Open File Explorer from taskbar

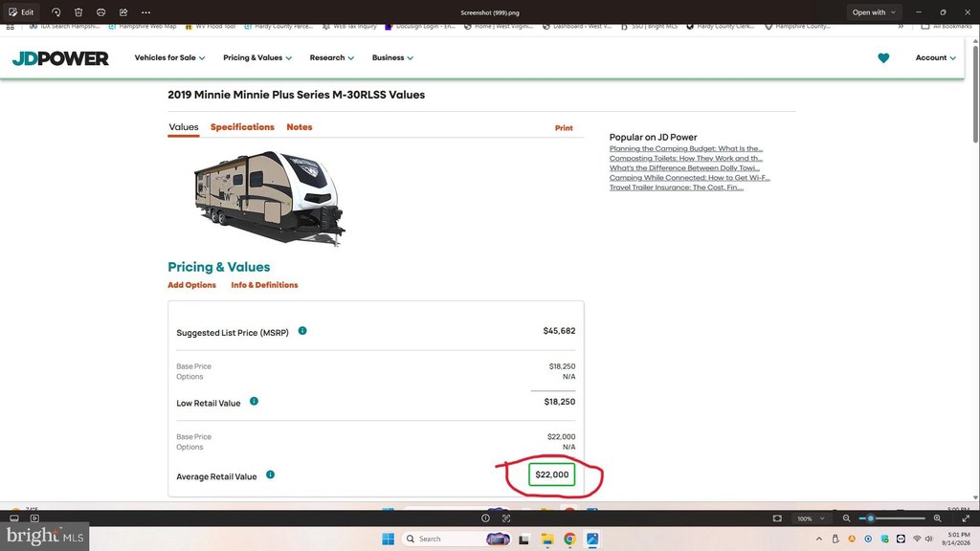click(547, 539)
